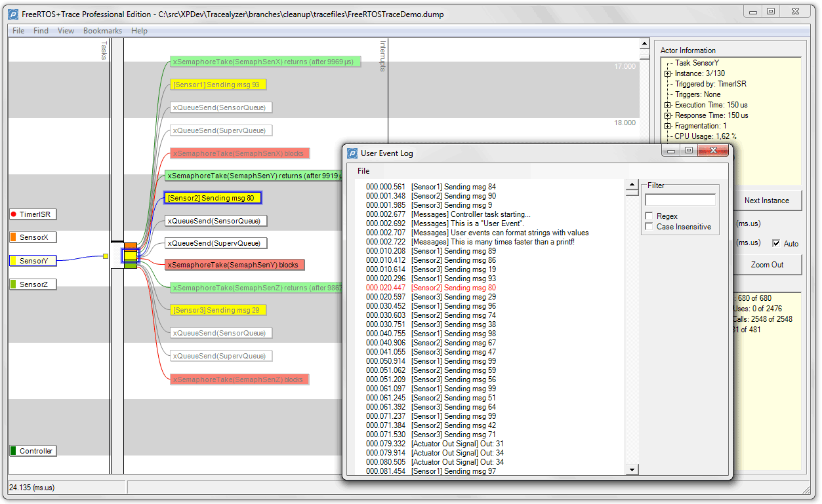The image size is (822, 504).
Task: Click the Filter text input field
Action: pyautogui.click(x=680, y=199)
